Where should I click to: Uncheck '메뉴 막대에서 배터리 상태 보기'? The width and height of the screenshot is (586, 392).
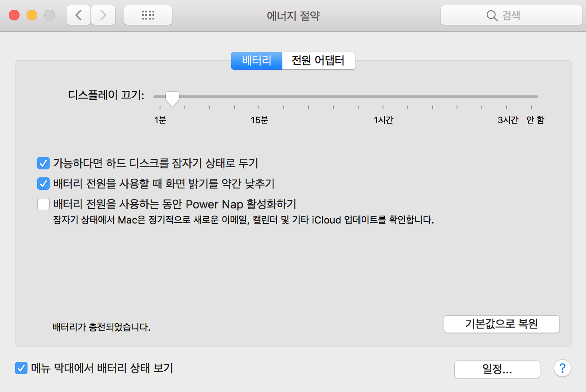point(21,368)
